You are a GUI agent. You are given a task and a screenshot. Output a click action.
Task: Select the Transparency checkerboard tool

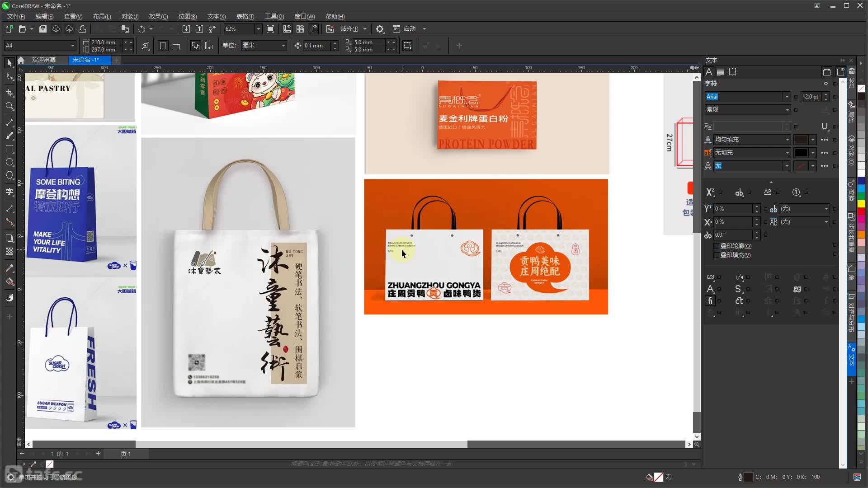(9, 252)
